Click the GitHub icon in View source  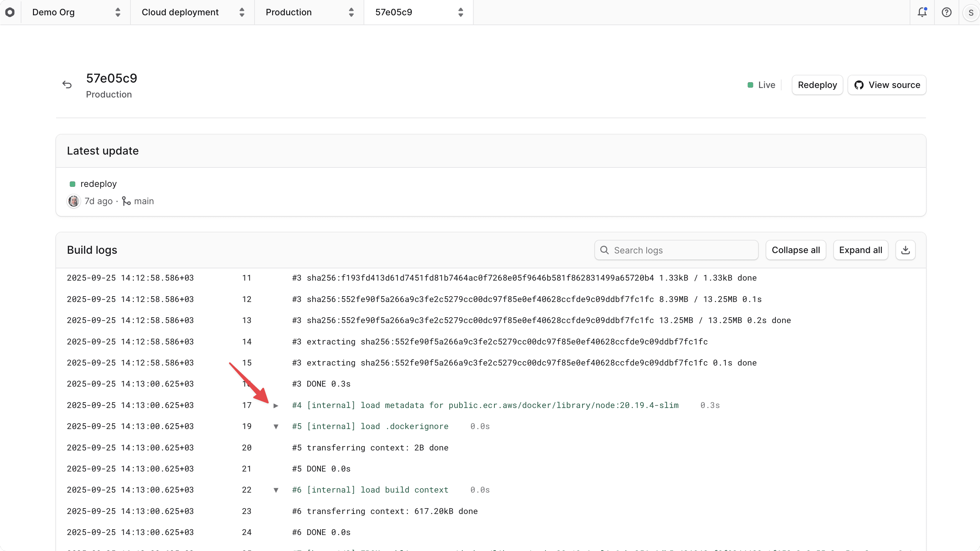pos(859,85)
